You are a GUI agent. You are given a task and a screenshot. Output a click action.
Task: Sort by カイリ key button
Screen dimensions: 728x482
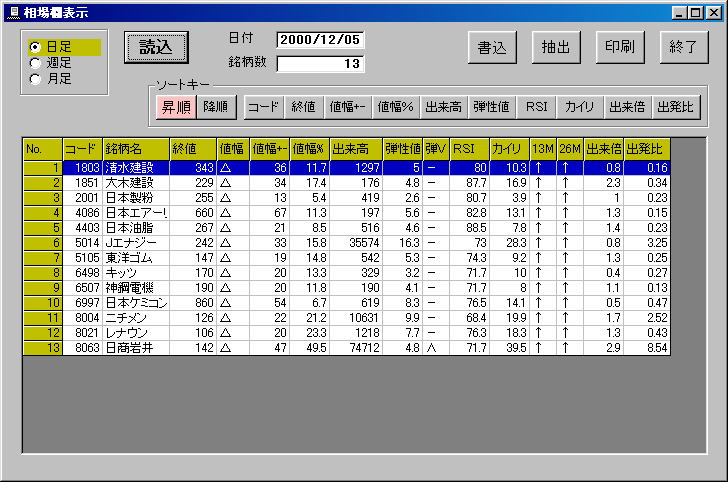tap(580, 107)
